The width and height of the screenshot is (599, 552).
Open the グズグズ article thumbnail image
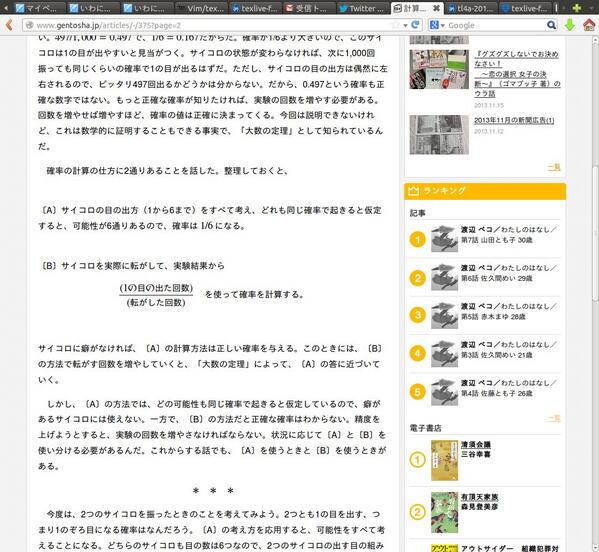coord(439,69)
